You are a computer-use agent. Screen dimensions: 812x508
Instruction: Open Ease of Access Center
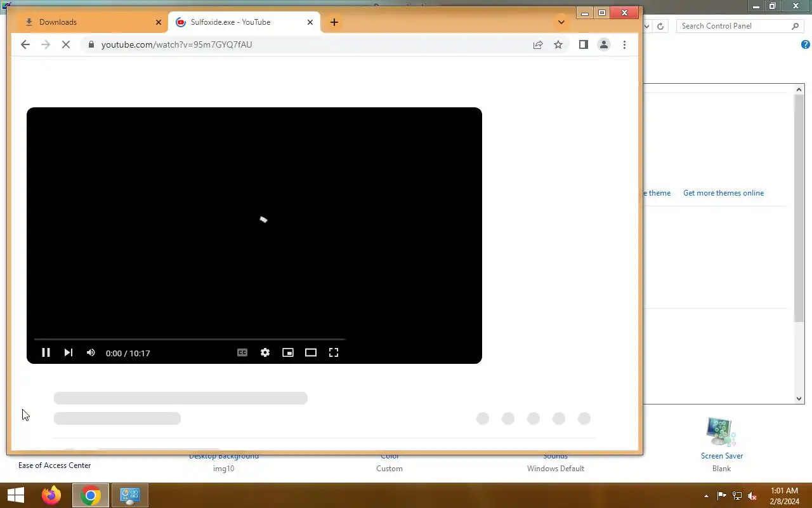[x=55, y=465]
